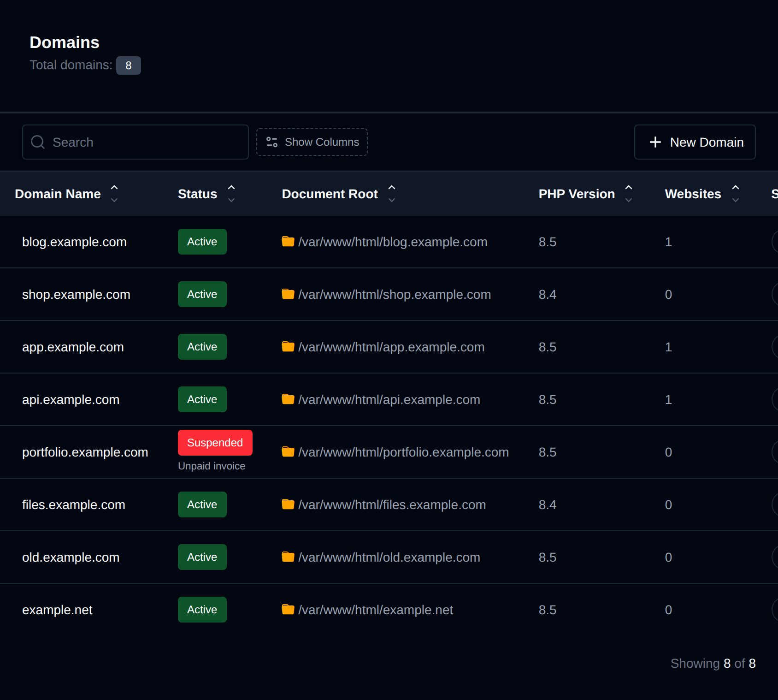Click PHP version 8.4 for shop.example.com
Screen dimensions: 778x700
point(548,295)
